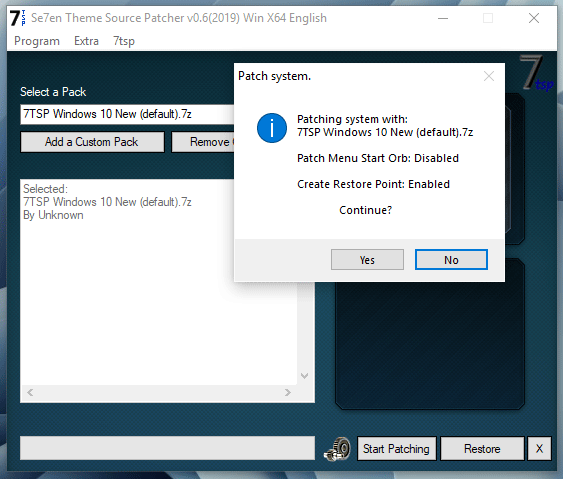Confirm patching with Yes button
563x479 pixels.
point(367,260)
